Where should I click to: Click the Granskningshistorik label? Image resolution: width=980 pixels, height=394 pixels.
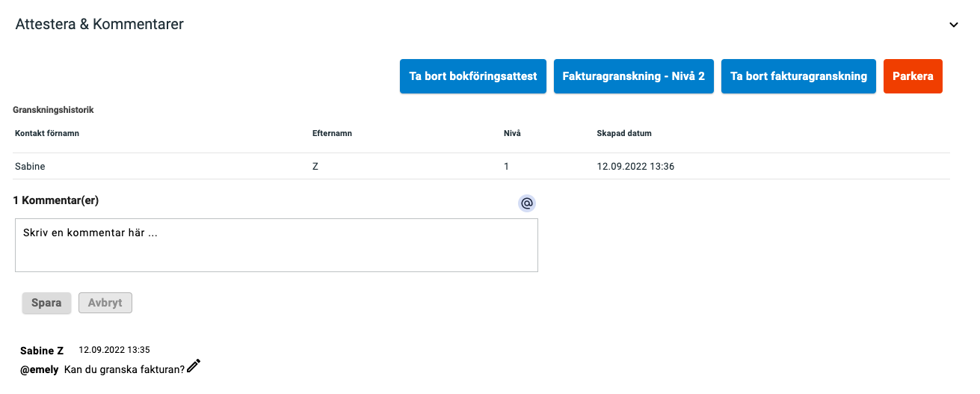pos(53,110)
